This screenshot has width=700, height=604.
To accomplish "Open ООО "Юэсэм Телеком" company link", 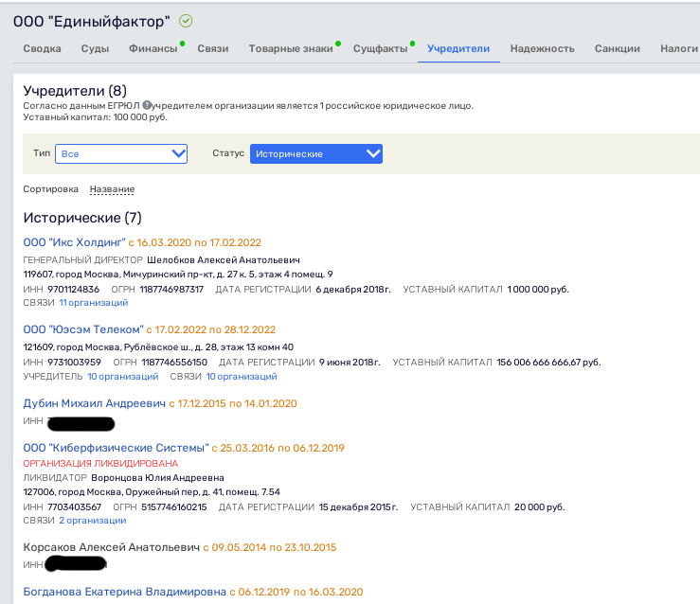I will click(83, 329).
